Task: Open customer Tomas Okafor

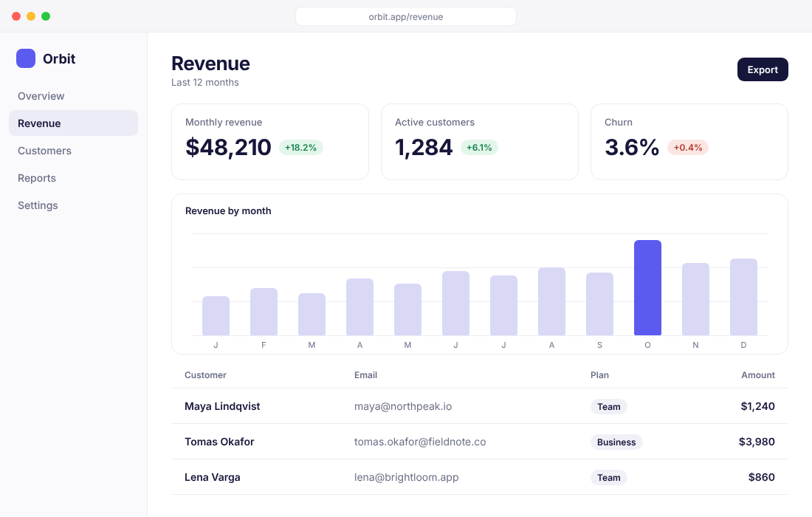Action: [x=219, y=442]
